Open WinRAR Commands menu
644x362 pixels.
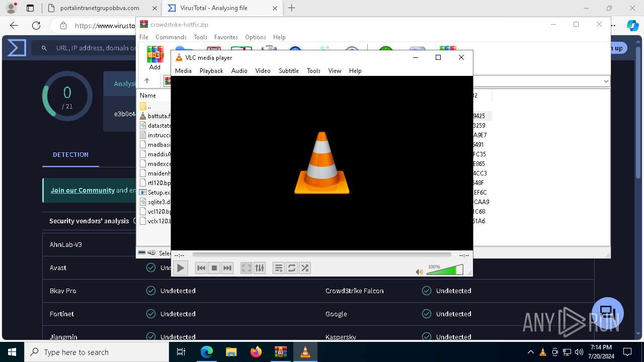[x=171, y=37]
